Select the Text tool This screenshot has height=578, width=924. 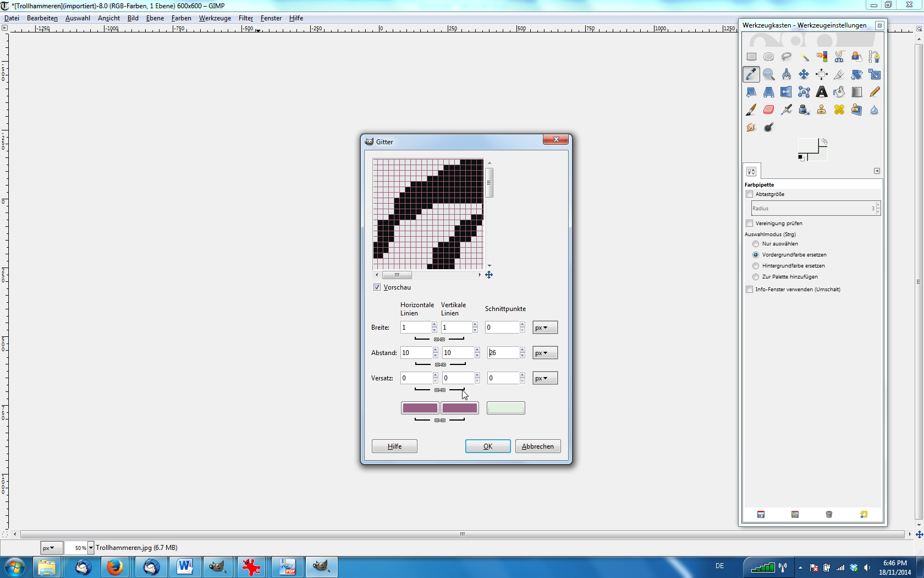pyautogui.click(x=822, y=92)
